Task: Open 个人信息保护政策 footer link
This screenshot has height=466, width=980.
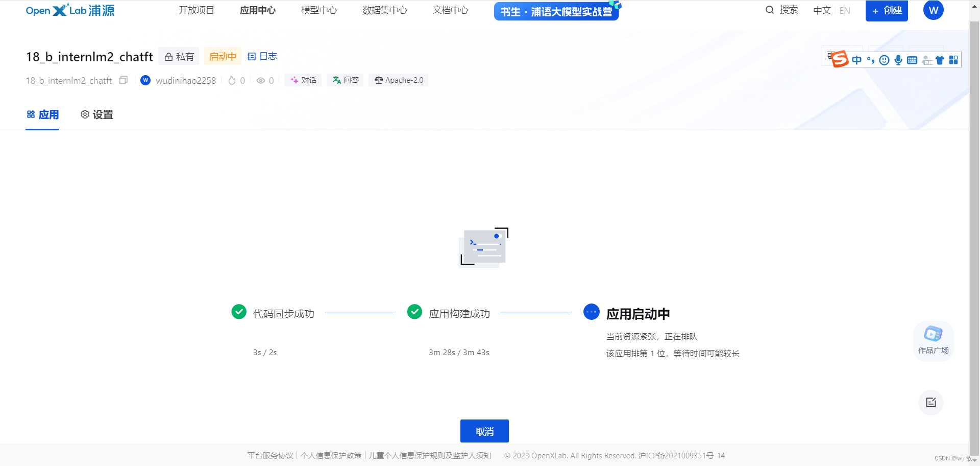Action: [x=331, y=455]
